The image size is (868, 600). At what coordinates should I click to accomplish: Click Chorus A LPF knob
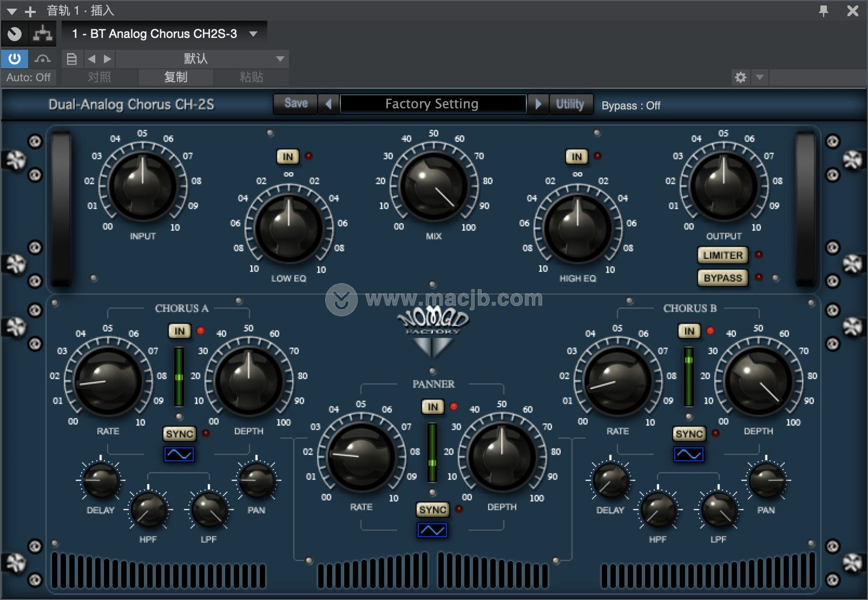[209, 510]
